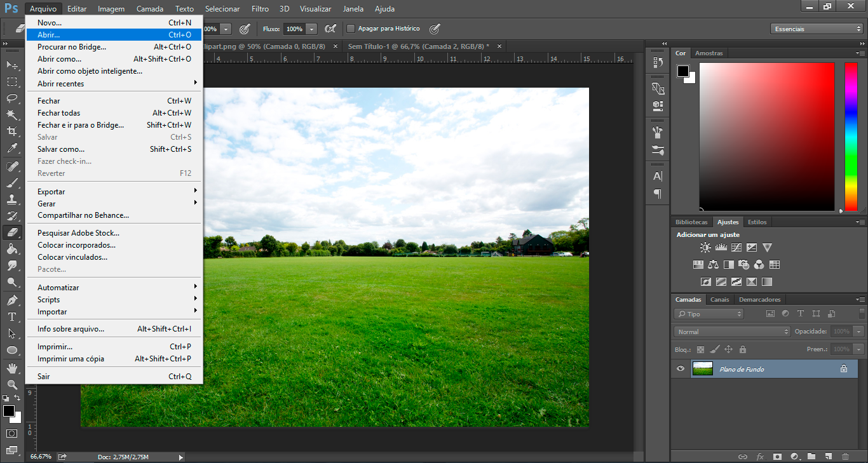868x463 pixels.
Task: Select the Rectangular Marquee tool
Action: [12, 81]
